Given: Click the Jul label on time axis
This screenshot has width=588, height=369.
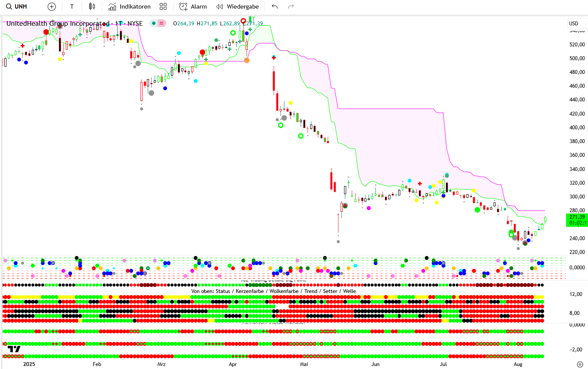Looking at the screenshot, I should tap(443, 364).
